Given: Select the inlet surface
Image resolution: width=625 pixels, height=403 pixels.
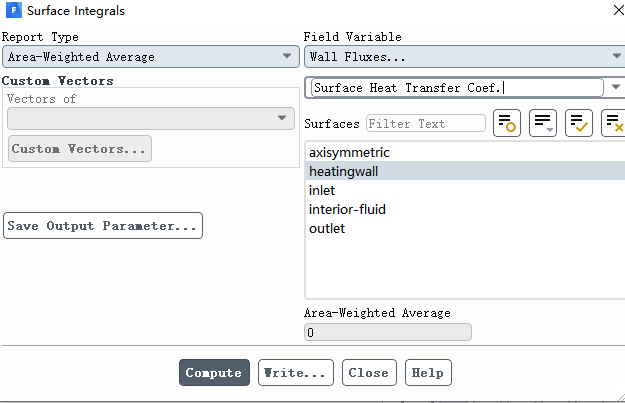Looking at the screenshot, I should coord(322,191).
